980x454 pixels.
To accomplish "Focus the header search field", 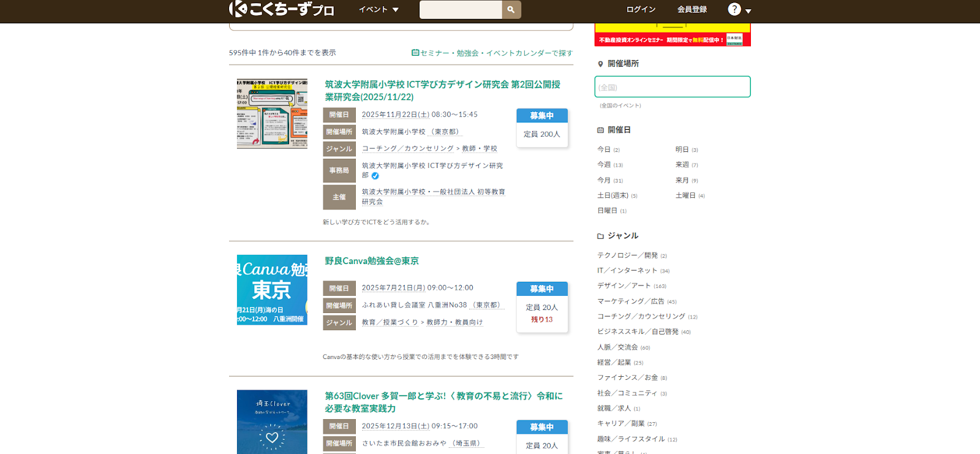I will pyautogui.click(x=461, y=9).
